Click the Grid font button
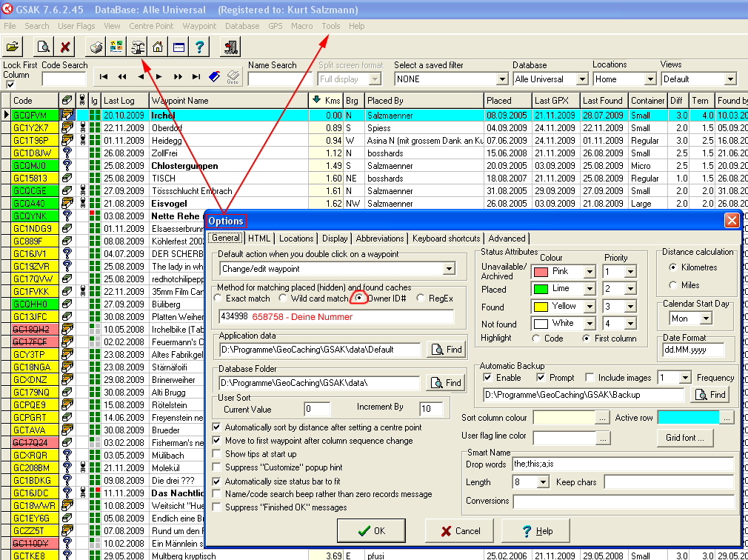The height and width of the screenshot is (560, 748). pos(684,438)
